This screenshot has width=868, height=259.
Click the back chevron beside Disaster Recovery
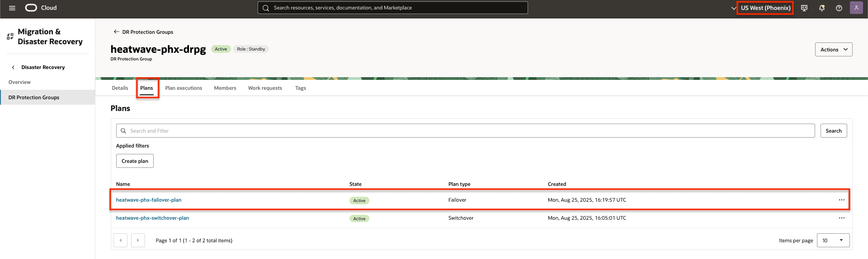[13, 67]
